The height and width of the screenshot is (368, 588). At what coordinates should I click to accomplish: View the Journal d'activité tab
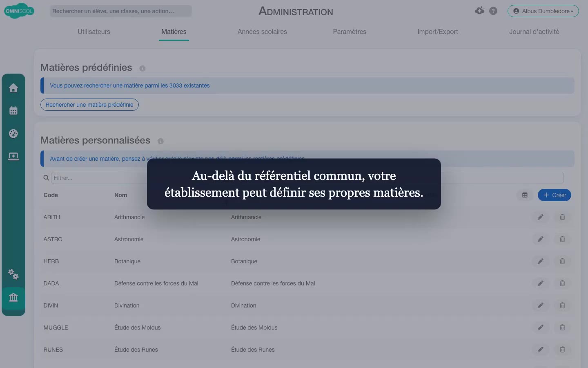coord(534,32)
